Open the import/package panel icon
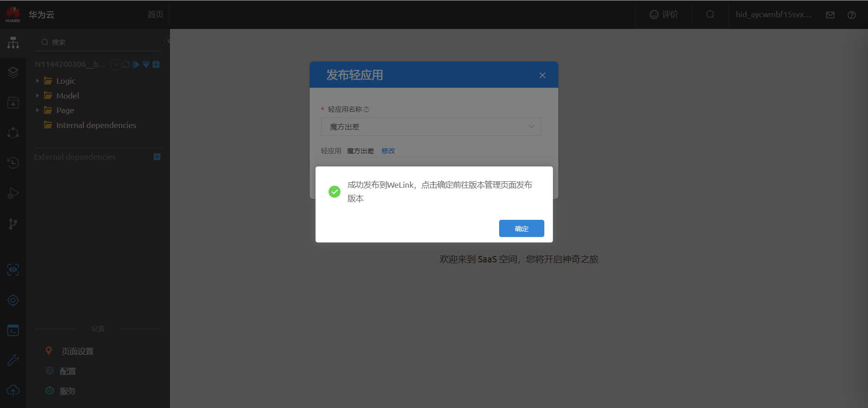Screen dimensions: 868x408 [13, 103]
